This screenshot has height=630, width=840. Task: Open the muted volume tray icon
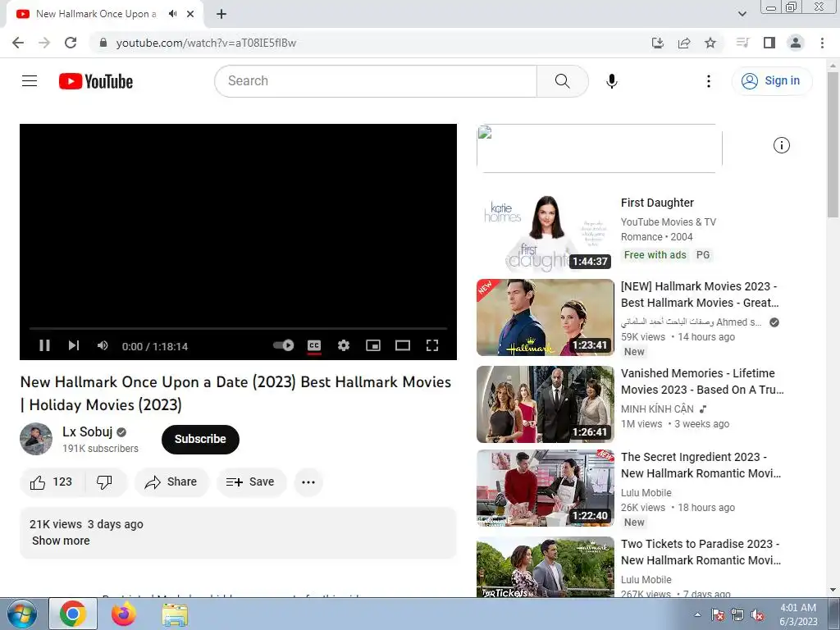(x=757, y=615)
